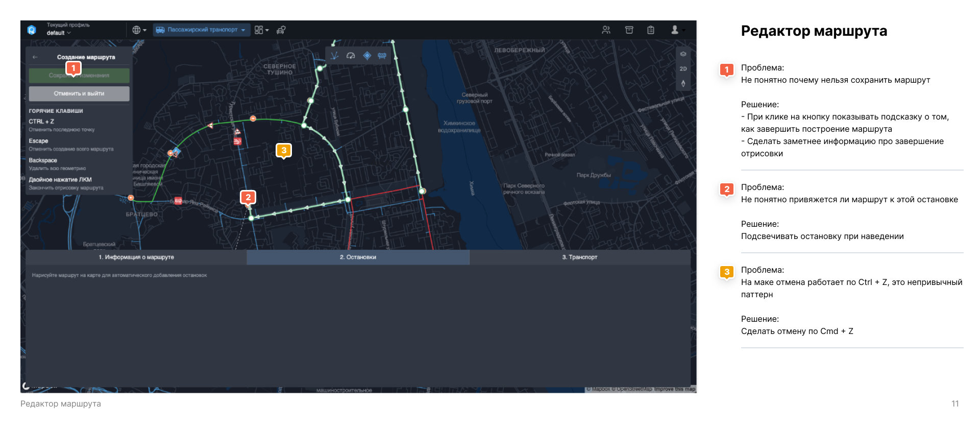This screenshot has height=430, width=980.
Task: Expand the 'Пассажирский транспорт' module dropdown
Action: tap(202, 30)
